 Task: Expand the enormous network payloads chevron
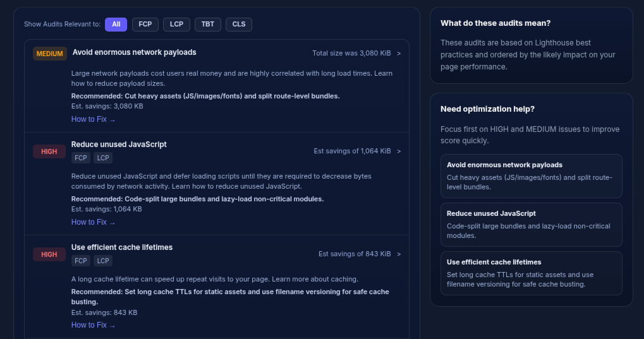pyautogui.click(x=399, y=54)
